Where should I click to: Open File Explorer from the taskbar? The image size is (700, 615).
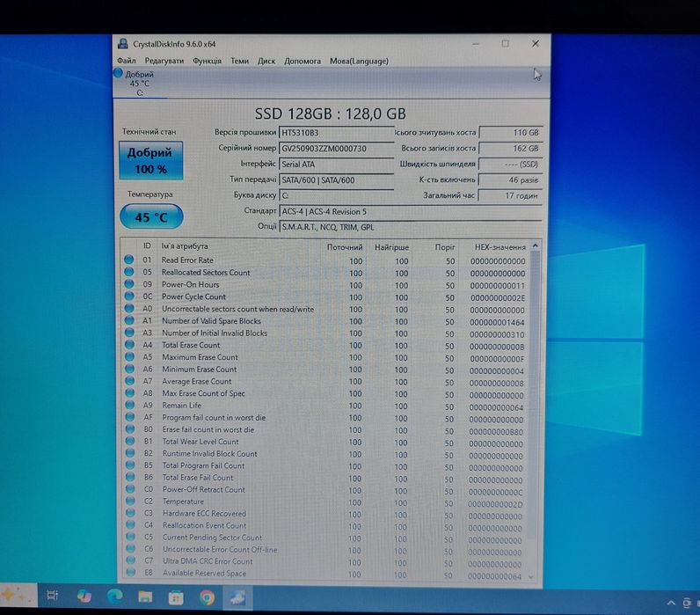click(145, 597)
